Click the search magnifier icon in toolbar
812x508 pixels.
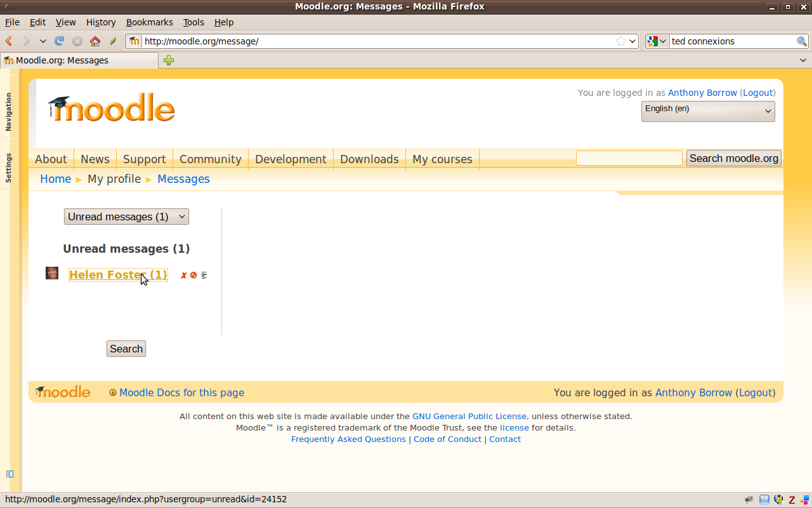802,41
